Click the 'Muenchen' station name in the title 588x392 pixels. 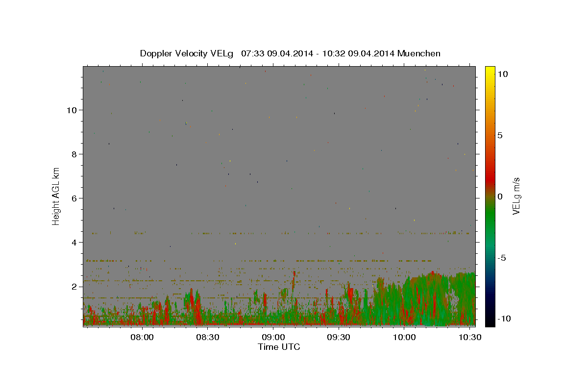419,53
